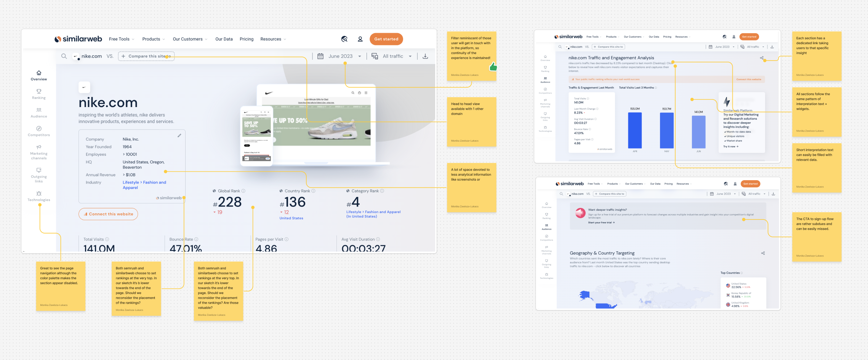Click Start your free trial link

click(x=601, y=222)
